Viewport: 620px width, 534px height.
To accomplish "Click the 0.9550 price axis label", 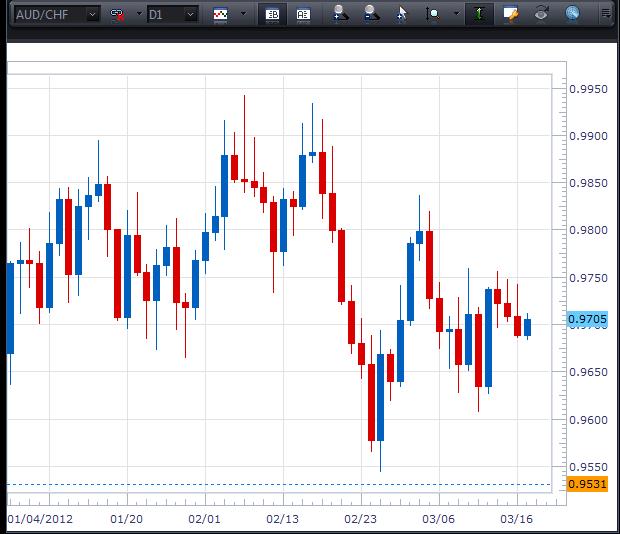I will [x=588, y=467].
